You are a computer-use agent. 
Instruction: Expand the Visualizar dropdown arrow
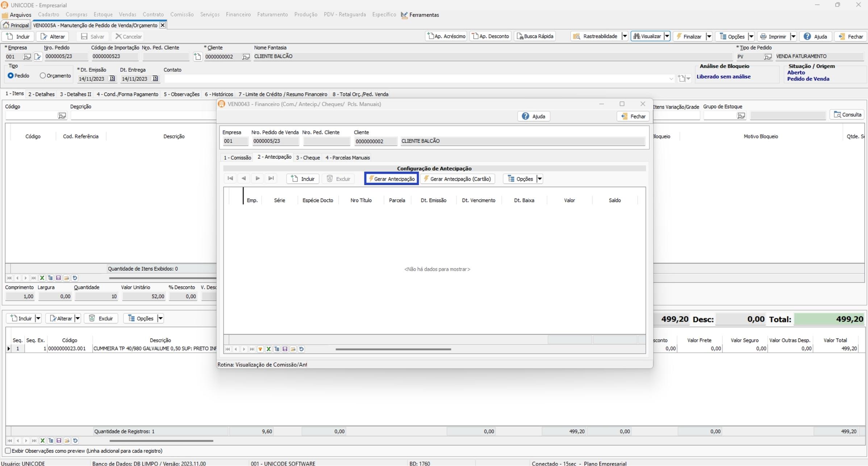(667, 36)
